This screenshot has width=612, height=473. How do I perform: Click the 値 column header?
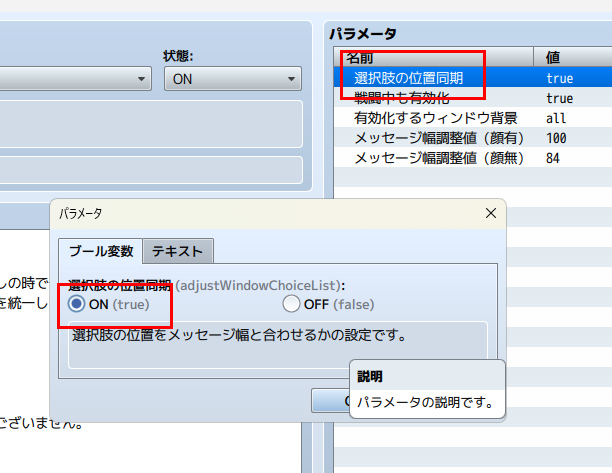553,57
